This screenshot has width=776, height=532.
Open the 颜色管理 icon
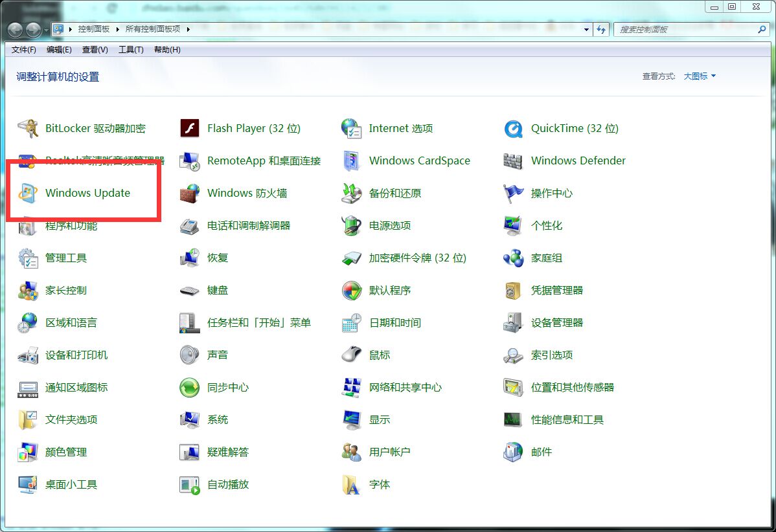pos(28,452)
